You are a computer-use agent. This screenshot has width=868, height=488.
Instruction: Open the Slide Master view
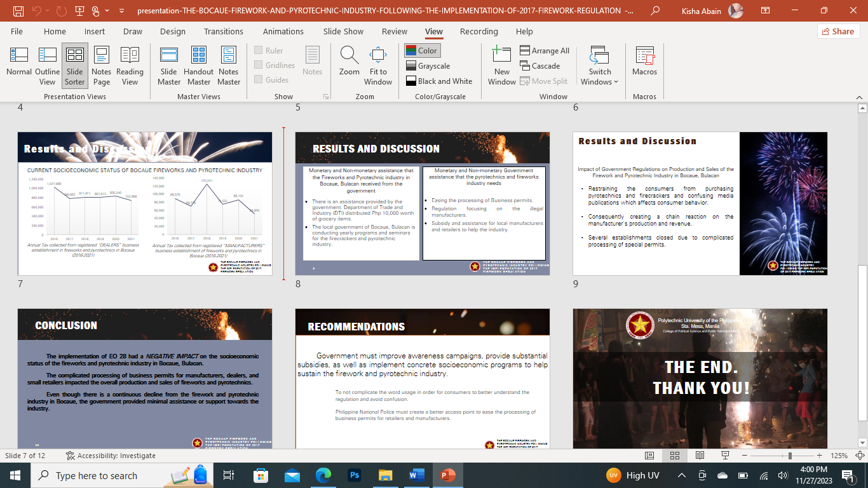tap(169, 66)
